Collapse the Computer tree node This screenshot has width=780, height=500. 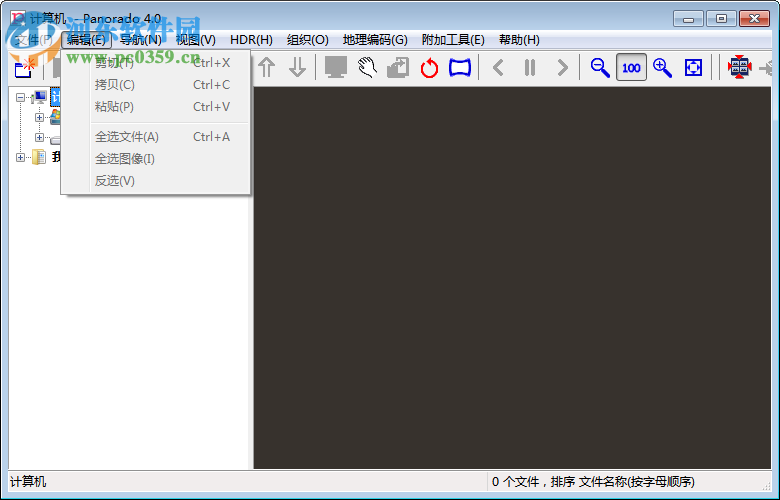click(x=20, y=98)
